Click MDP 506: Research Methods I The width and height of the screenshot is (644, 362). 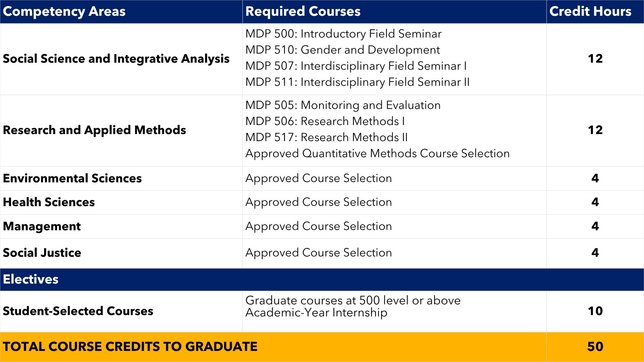[325, 121]
